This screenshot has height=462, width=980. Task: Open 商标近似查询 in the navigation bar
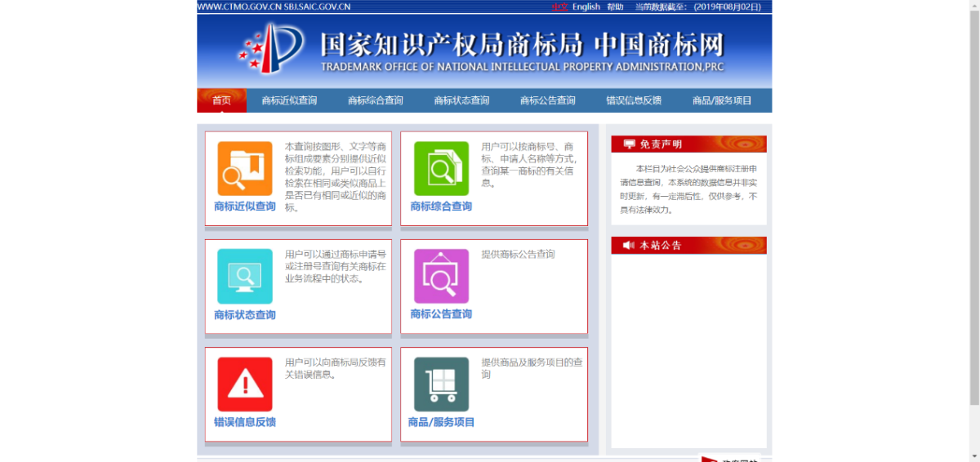pyautogui.click(x=289, y=100)
